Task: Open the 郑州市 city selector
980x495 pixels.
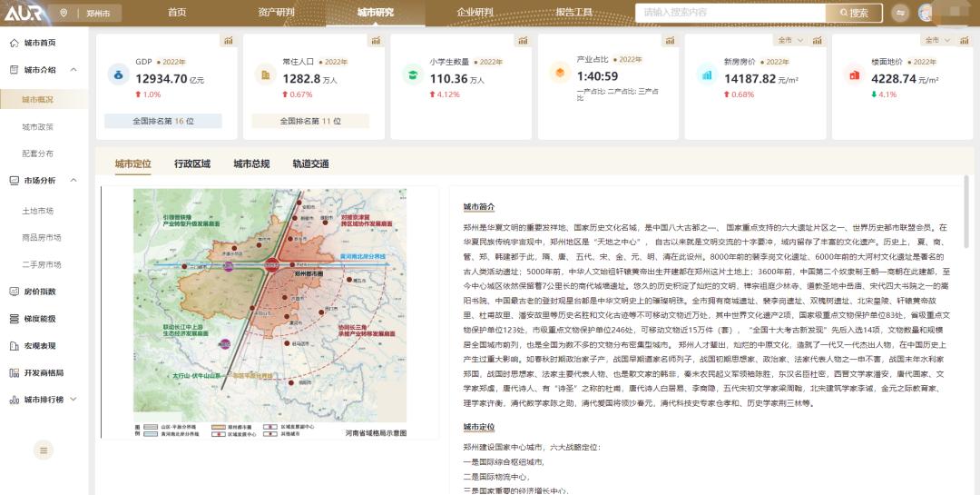Action: pos(98,13)
